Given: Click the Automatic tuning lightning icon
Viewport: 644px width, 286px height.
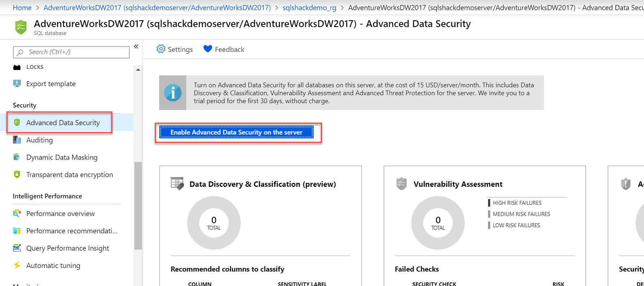Looking at the screenshot, I should (x=17, y=265).
